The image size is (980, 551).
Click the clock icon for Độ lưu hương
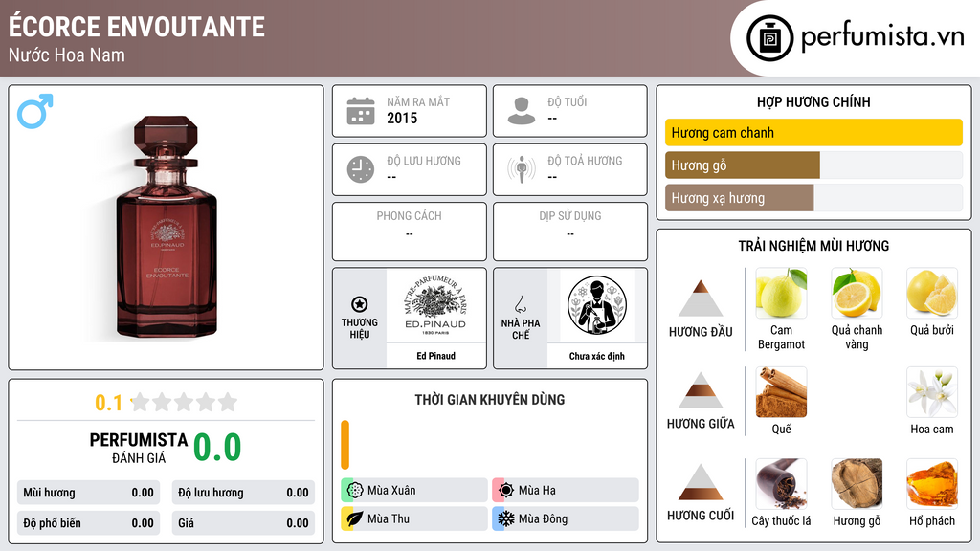(x=361, y=169)
